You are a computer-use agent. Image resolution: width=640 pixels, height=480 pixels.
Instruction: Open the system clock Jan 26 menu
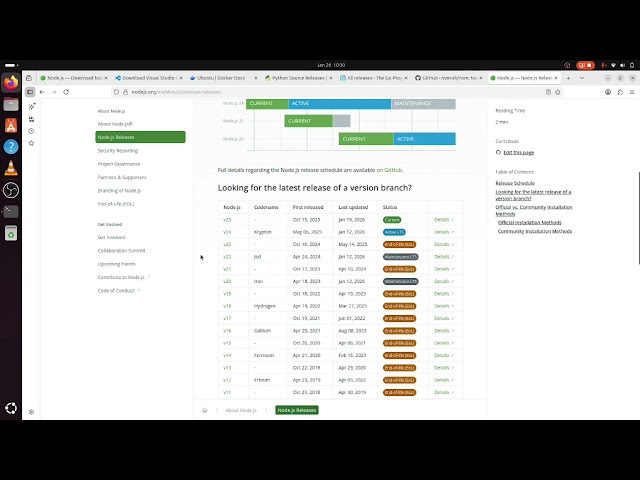coord(331,65)
